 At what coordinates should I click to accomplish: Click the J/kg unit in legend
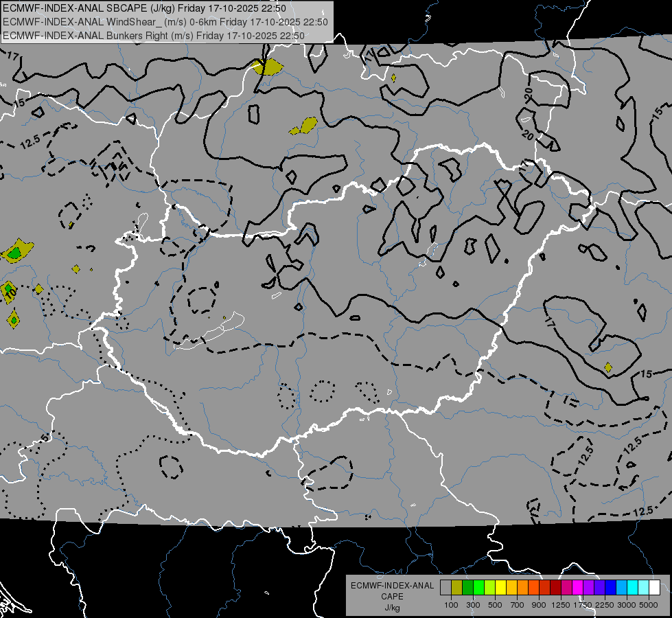(x=392, y=608)
